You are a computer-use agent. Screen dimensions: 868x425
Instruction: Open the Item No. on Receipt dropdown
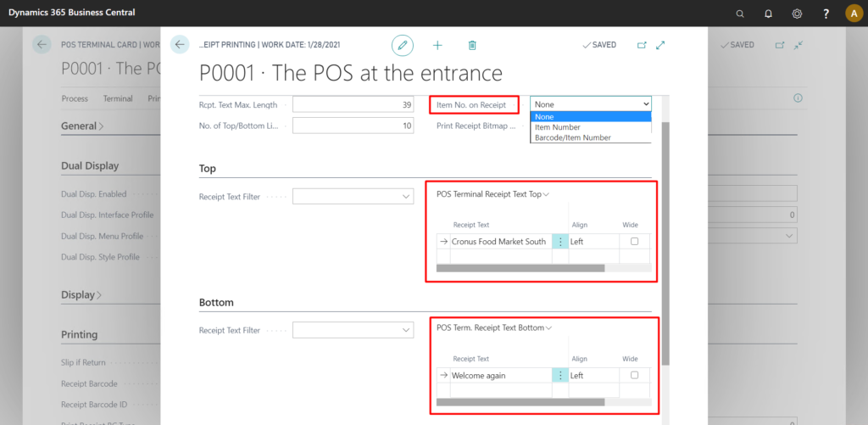(591, 104)
